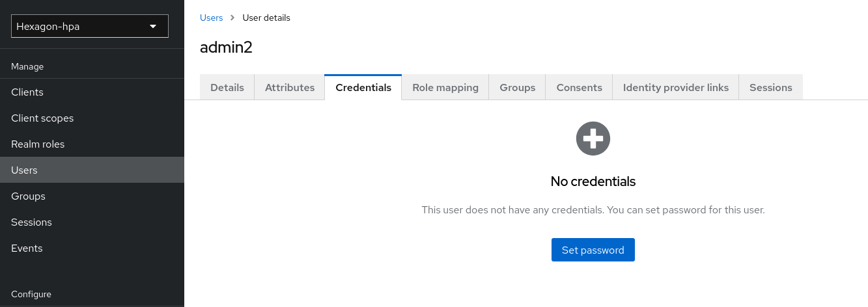The width and height of the screenshot is (868, 307).
Task: Switch to the Consents tab
Action: (580, 87)
